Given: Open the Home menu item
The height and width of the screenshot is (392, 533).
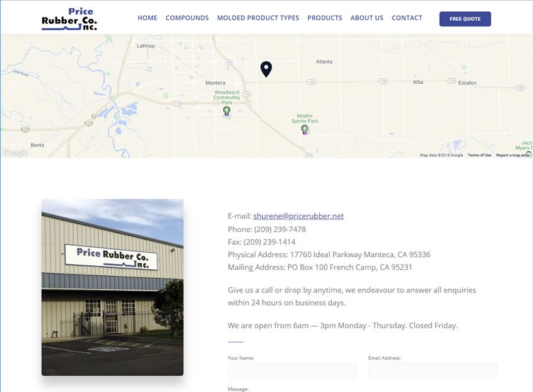Looking at the screenshot, I should click(147, 18).
